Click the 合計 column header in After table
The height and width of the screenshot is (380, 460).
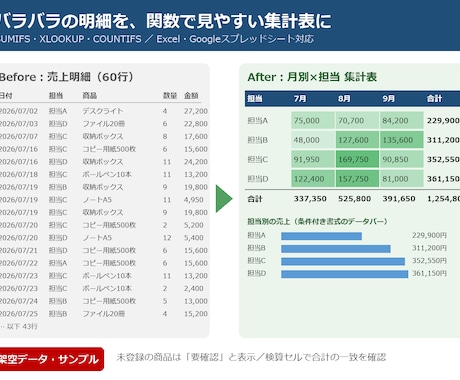click(x=434, y=99)
